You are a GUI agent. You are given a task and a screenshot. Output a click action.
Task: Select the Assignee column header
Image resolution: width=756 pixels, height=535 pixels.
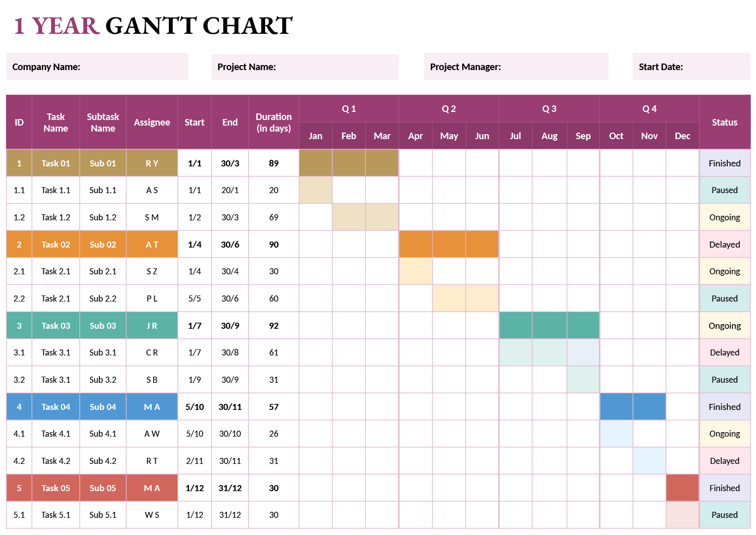tap(152, 123)
